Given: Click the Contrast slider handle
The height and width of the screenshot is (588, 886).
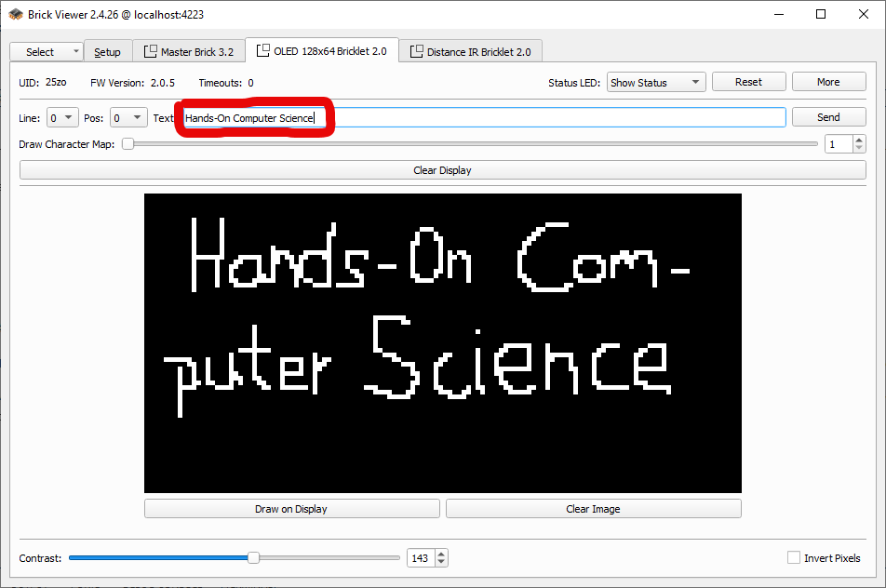Looking at the screenshot, I should (x=253, y=558).
